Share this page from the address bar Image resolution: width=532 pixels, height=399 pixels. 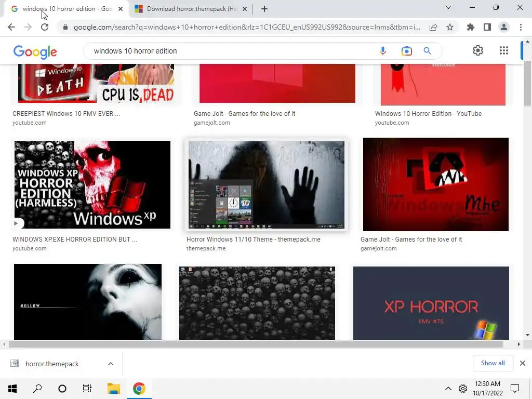tap(433, 27)
